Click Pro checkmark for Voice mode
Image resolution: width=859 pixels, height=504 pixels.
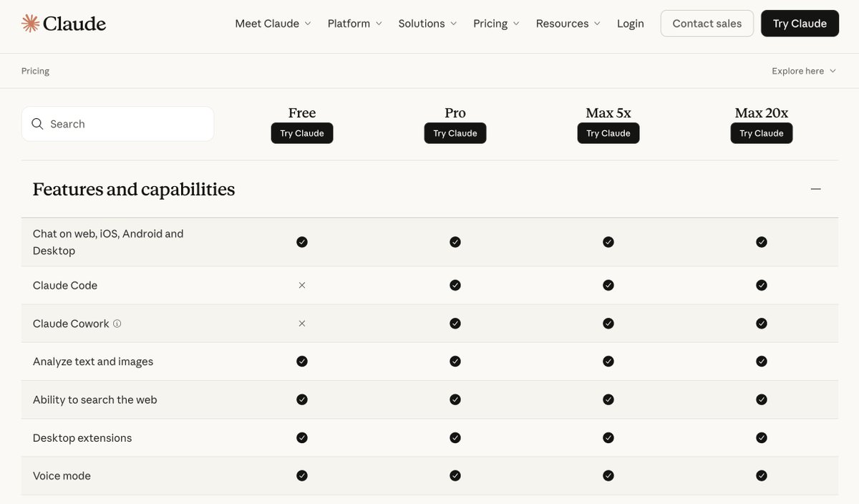click(455, 475)
